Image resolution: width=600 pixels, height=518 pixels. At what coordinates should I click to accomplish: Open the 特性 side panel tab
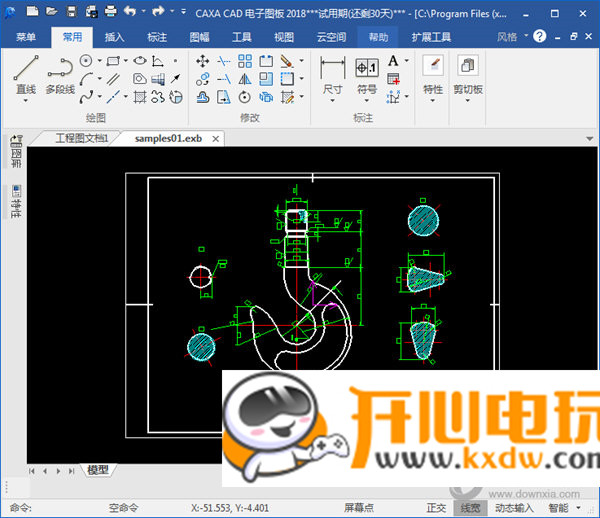point(16,202)
